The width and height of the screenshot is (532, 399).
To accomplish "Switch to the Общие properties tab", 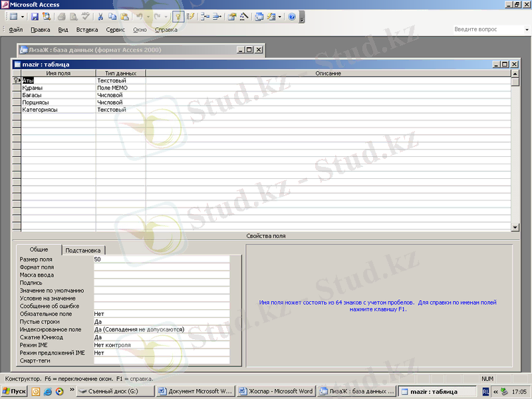I will click(39, 250).
